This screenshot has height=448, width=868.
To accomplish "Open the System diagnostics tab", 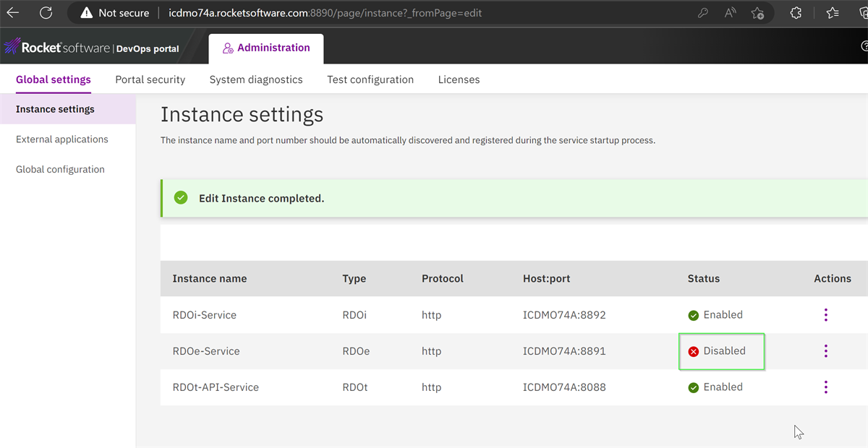I will point(256,79).
